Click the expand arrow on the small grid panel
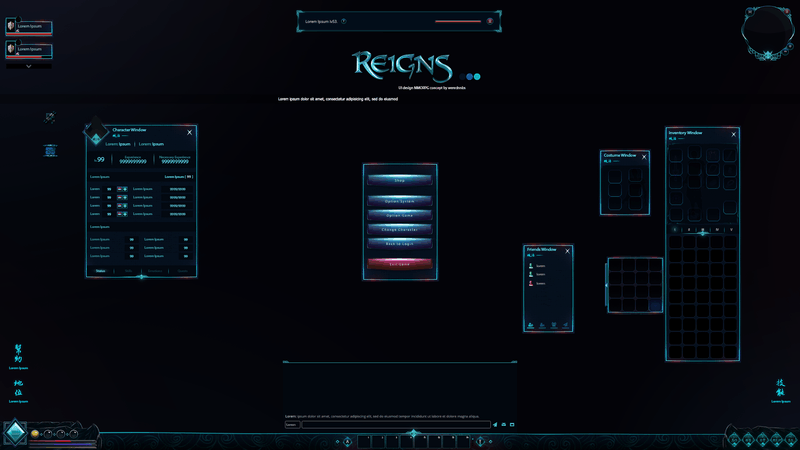 pyautogui.click(x=606, y=285)
